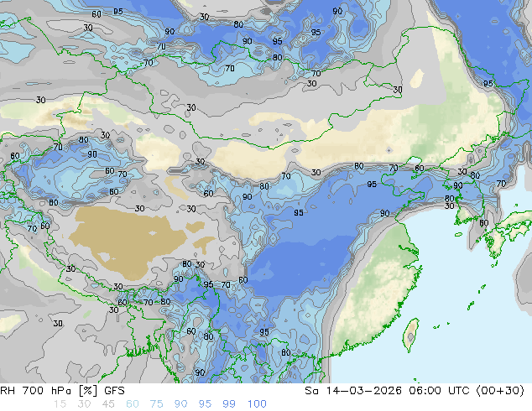The image size is (532, 411).
Task: Select legend value 95 in color scale
Action: pyautogui.click(x=205, y=404)
